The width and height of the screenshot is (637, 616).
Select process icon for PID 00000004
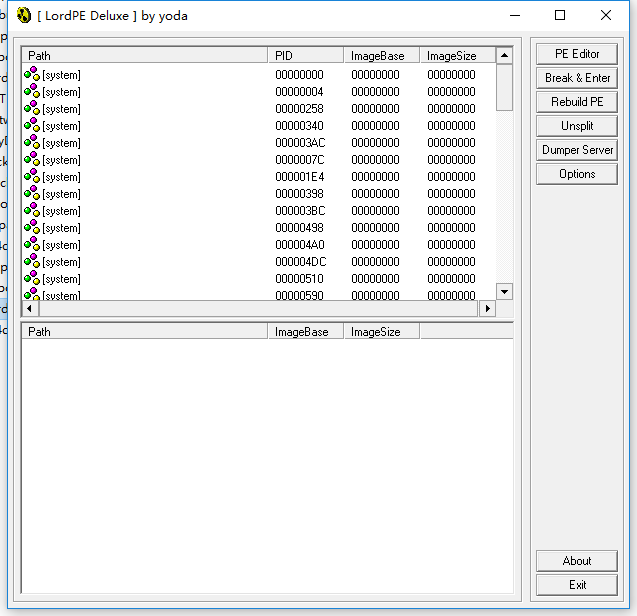point(32,91)
